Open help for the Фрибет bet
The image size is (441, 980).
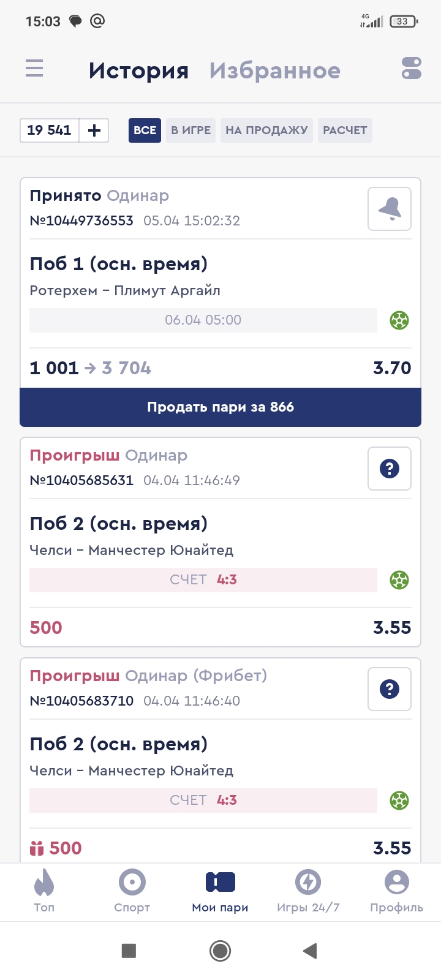(390, 689)
